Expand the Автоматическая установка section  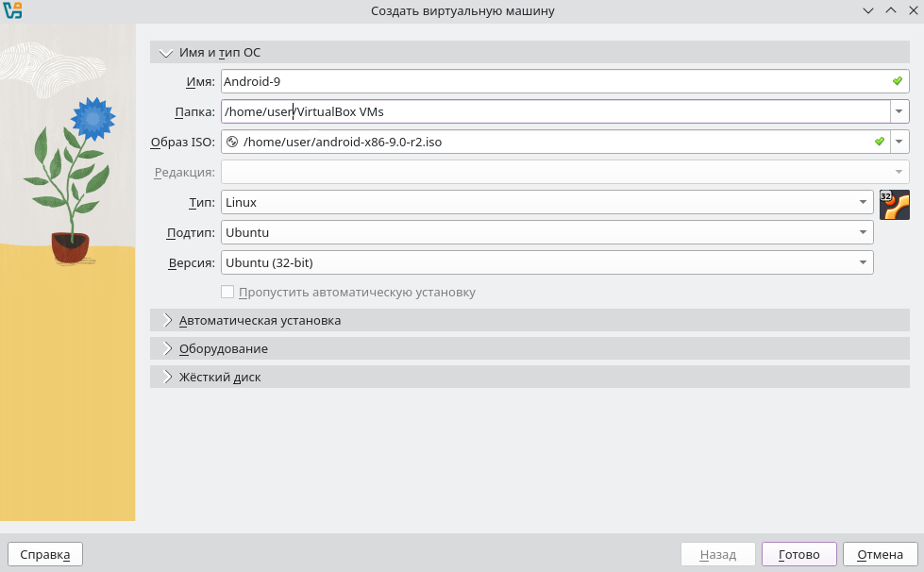tap(168, 320)
